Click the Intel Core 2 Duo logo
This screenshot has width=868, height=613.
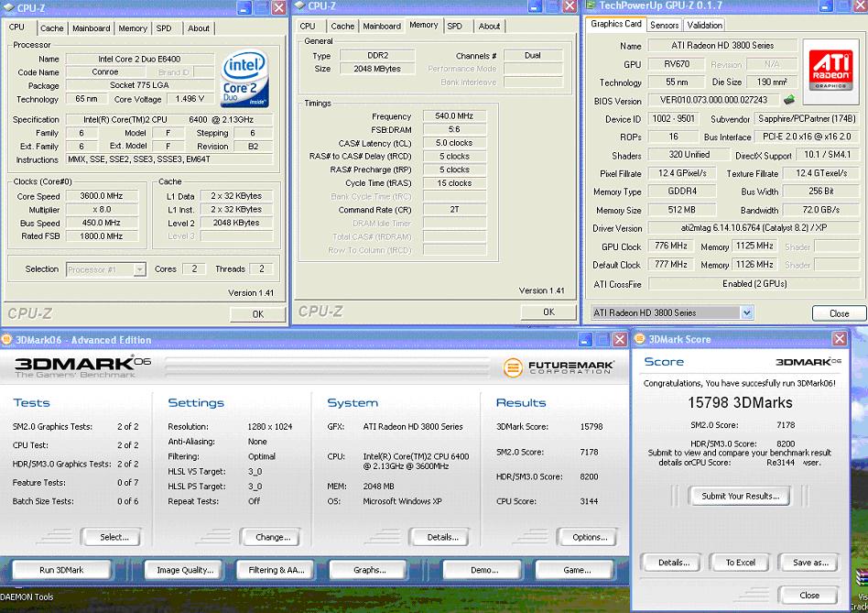pyautogui.click(x=245, y=79)
